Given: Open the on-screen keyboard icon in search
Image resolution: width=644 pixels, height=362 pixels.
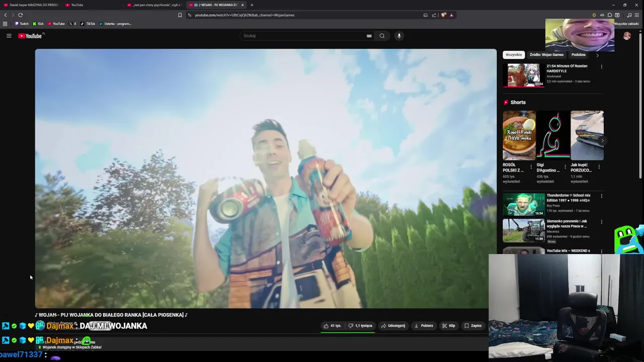Looking at the screenshot, I should pos(369,36).
